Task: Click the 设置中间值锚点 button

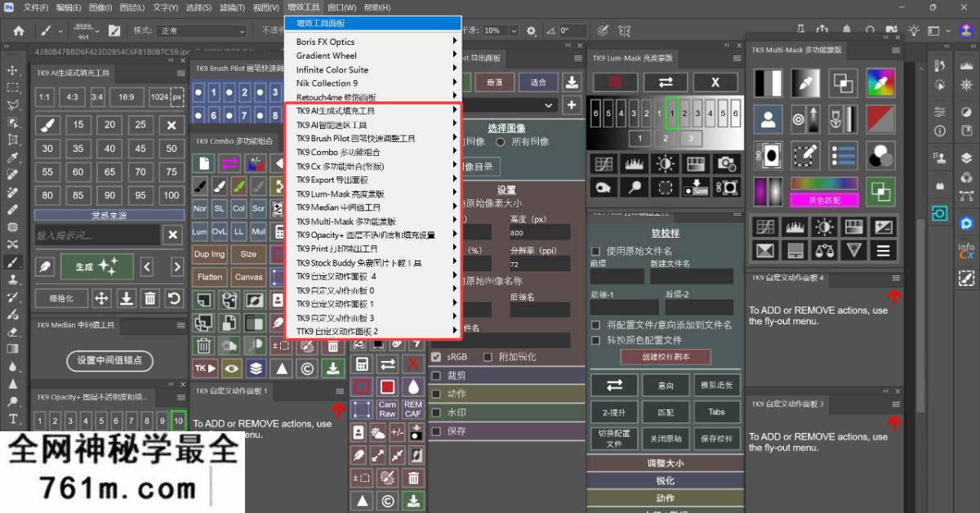Action: tap(109, 360)
